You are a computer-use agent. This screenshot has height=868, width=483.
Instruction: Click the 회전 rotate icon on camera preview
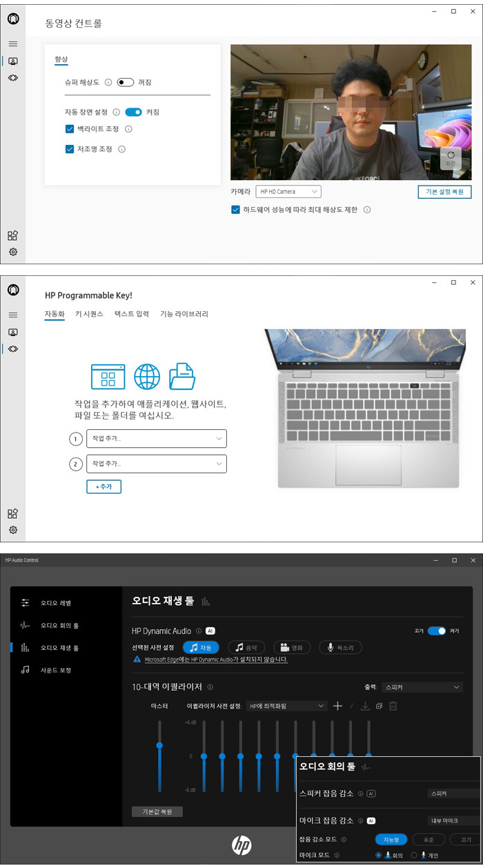pyautogui.click(x=451, y=158)
